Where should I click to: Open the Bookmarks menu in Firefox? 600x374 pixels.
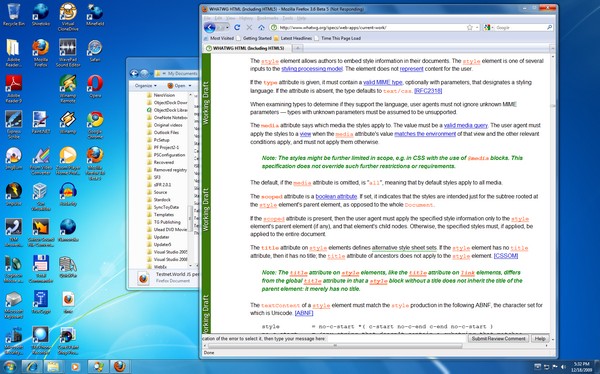[x=267, y=18]
